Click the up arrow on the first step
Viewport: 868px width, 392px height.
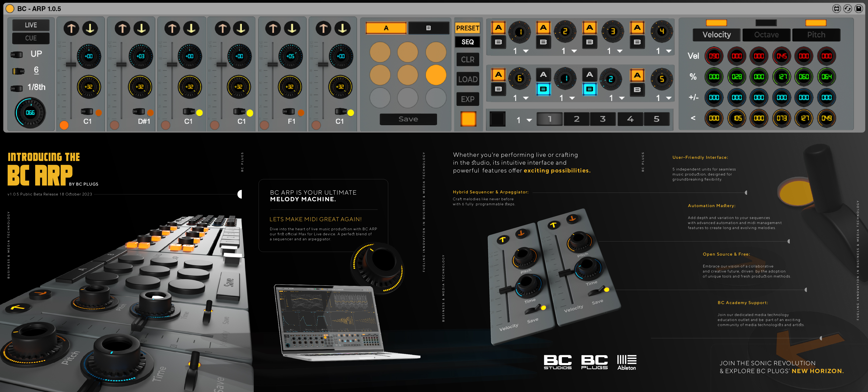click(x=71, y=29)
